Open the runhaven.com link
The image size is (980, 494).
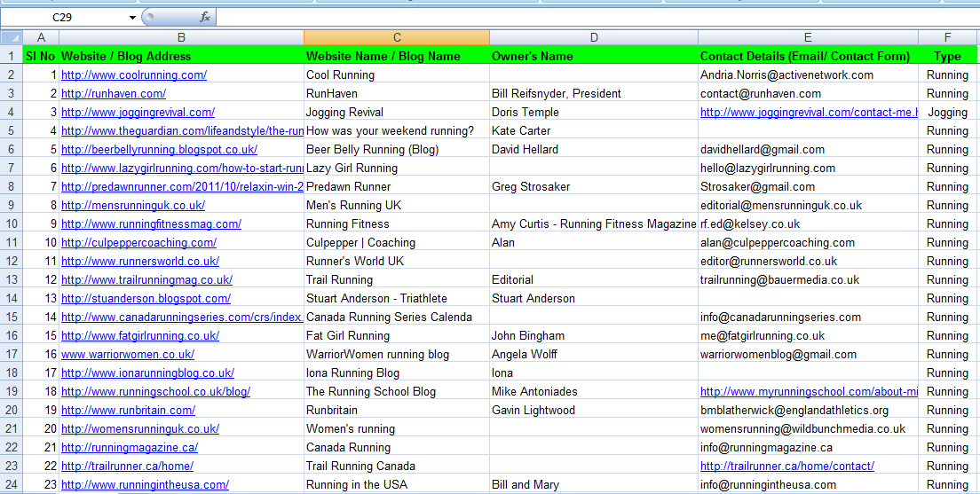pyautogui.click(x=114, y=94)
